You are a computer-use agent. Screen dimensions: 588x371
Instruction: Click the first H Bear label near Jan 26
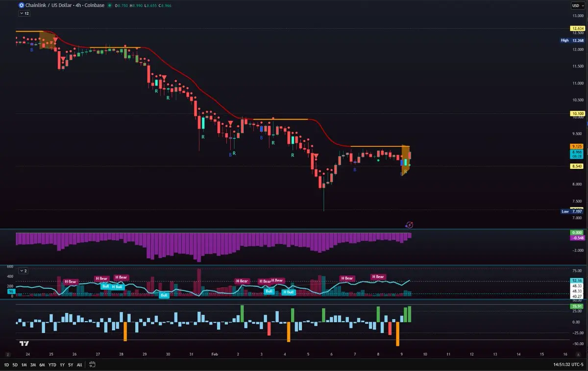71,282
